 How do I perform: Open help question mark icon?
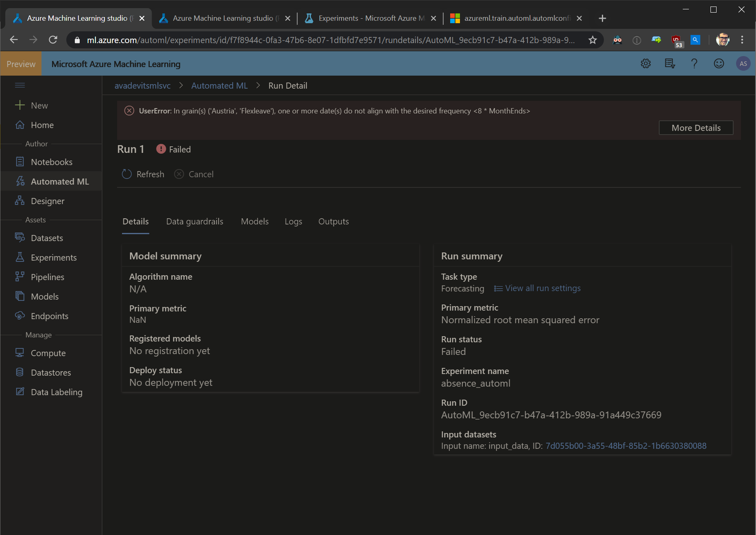(x=694, y=64)
